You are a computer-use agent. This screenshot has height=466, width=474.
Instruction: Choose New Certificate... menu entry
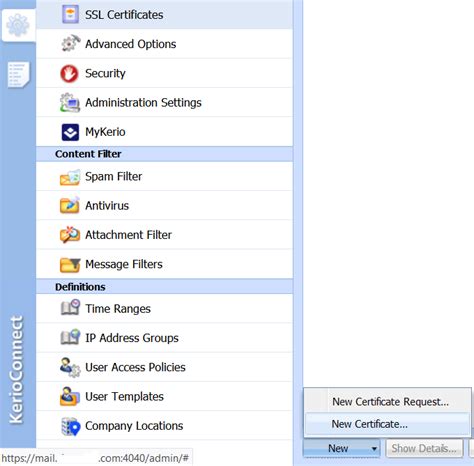pos(388,424)
